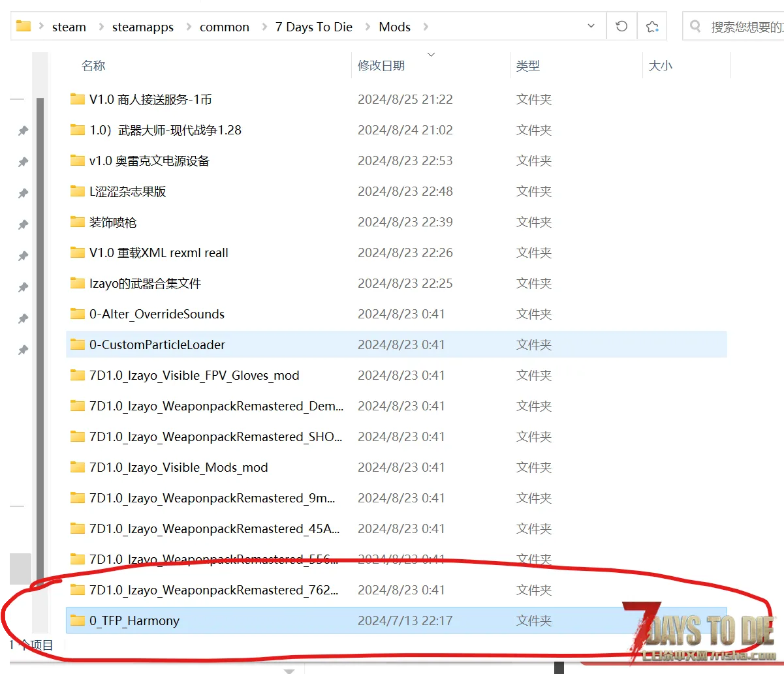Click the first pin icon in sidebar
Image resolution: width=784 pixels, height=674 pixels.
[x=23, y=130]
